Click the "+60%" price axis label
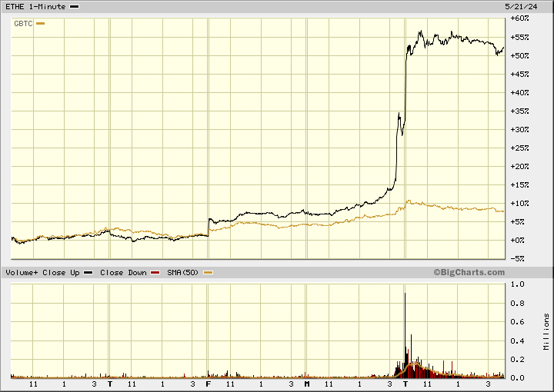This screenshot has width=554, height=392. click(519, 18)
